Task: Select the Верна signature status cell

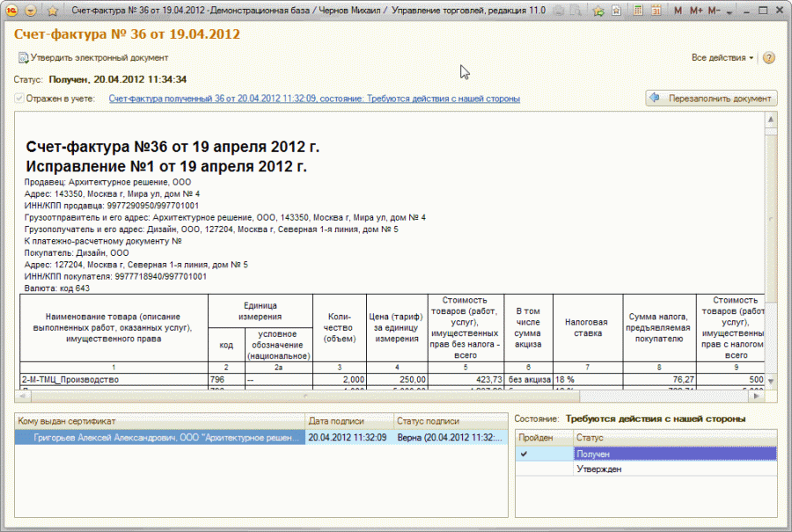Action: [451, 438]
